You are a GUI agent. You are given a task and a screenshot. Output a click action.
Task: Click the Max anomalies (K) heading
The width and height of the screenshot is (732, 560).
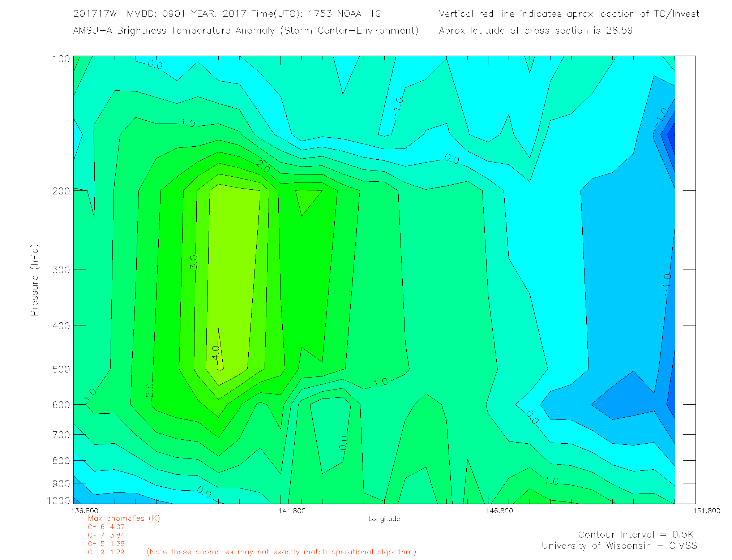[x=124, y=518]
